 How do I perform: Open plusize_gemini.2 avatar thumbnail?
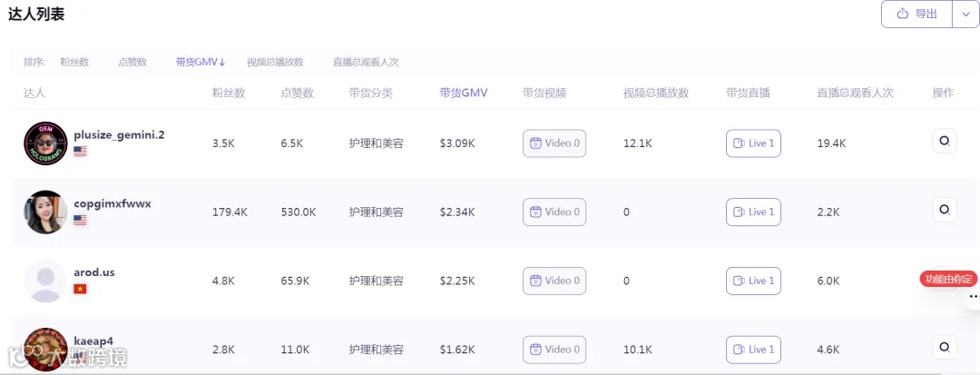(45, 143)
